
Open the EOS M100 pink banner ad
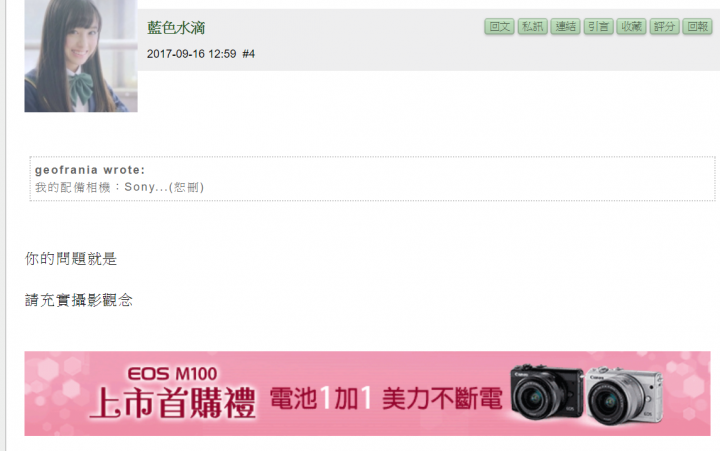click(x=367, y=394)
